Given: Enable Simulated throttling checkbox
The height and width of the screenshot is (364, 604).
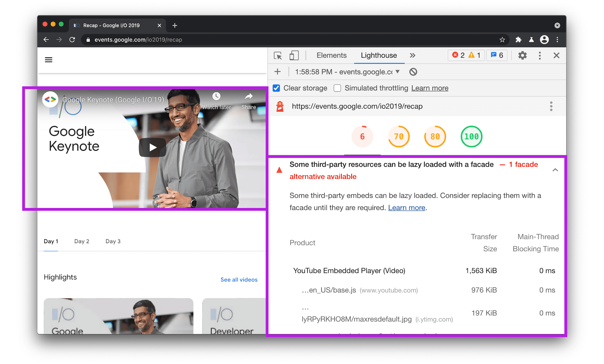Looking at the screenshot, I should point(338,88).
